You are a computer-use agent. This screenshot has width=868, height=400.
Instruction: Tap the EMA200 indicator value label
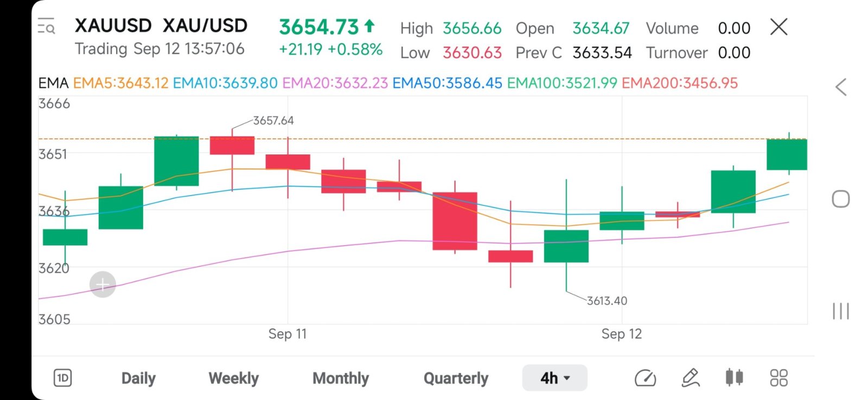[680, 83]
